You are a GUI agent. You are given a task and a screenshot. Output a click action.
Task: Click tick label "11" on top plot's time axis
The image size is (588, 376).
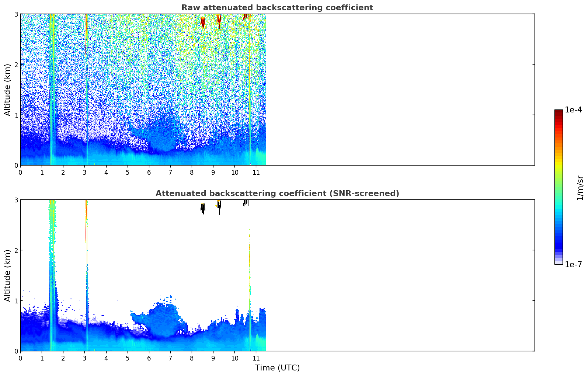point(256,172)
